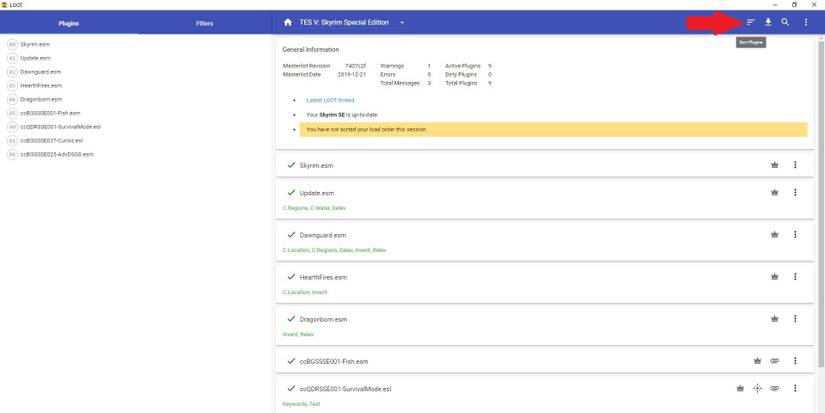Switch to the Filters tab
The width and height of the screenshot is (825, 413).
(204, 22)
